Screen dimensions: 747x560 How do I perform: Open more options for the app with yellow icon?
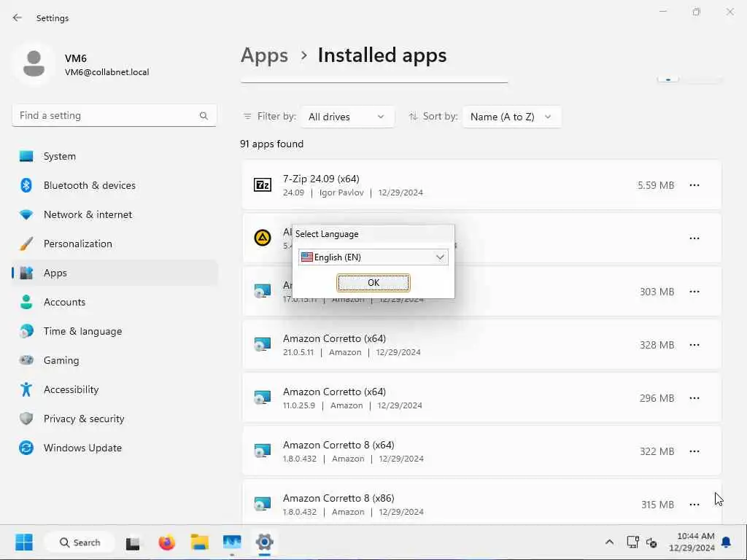694,238
